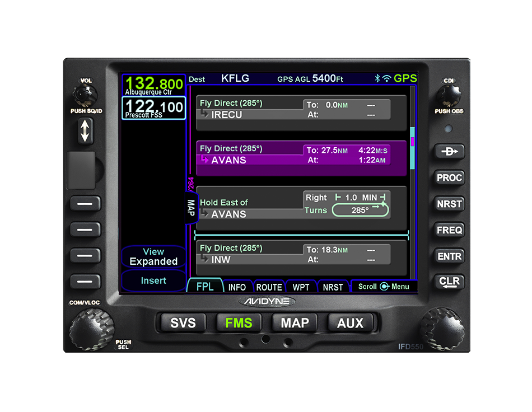Screen dimensions: 532x412
Task: Switch to the WPT tab
Action: click(x=301, y=287)
